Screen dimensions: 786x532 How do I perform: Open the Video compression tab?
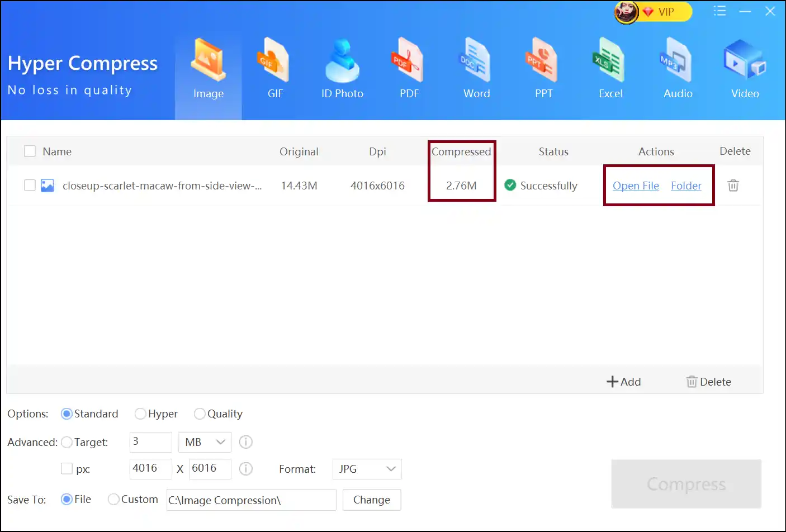(745, 70)
